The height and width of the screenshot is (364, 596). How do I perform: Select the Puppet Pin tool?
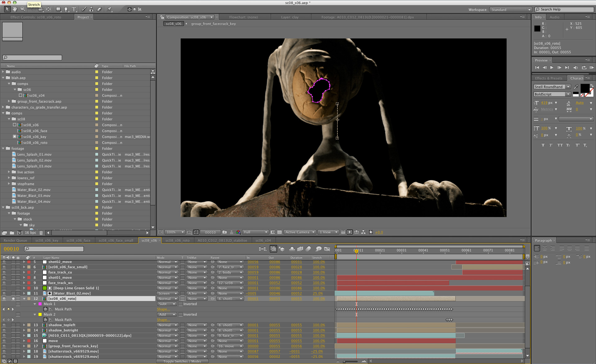(110, 9)
